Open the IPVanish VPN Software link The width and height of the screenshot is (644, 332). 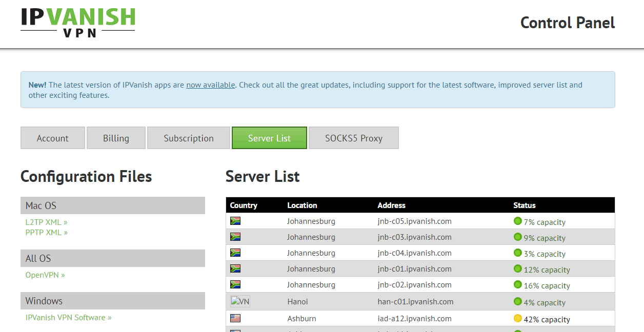coord(69,318)
